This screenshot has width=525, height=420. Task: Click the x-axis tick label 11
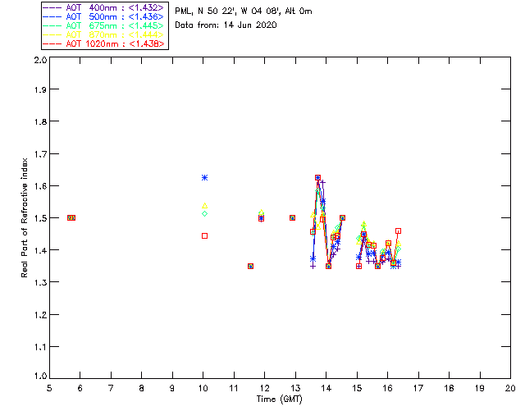[234, 388]
